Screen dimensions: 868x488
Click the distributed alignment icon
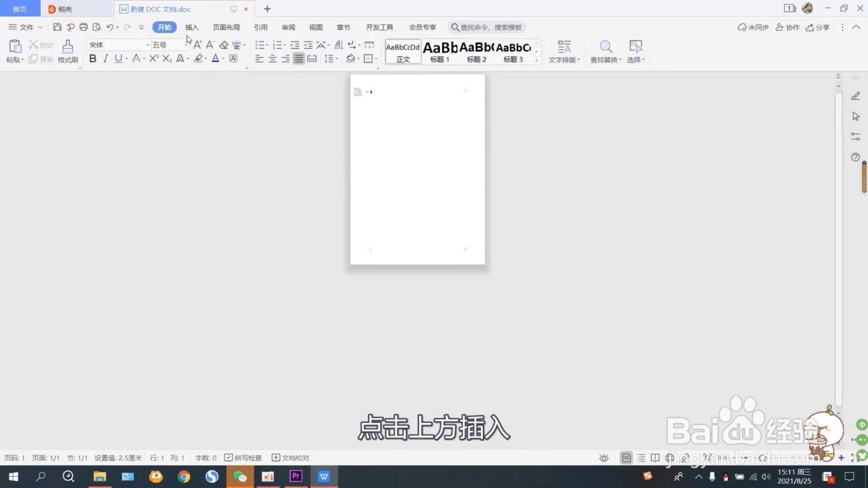click(x=312, y=59)
